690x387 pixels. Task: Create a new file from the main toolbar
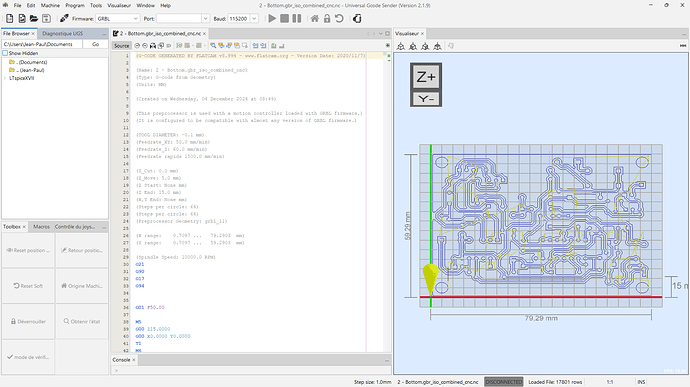[10, 18]
